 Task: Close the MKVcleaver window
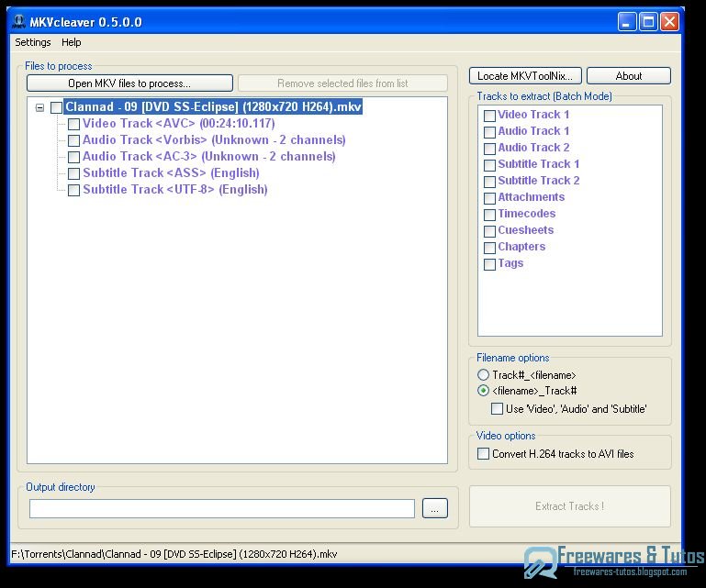(x=669, y=22)
